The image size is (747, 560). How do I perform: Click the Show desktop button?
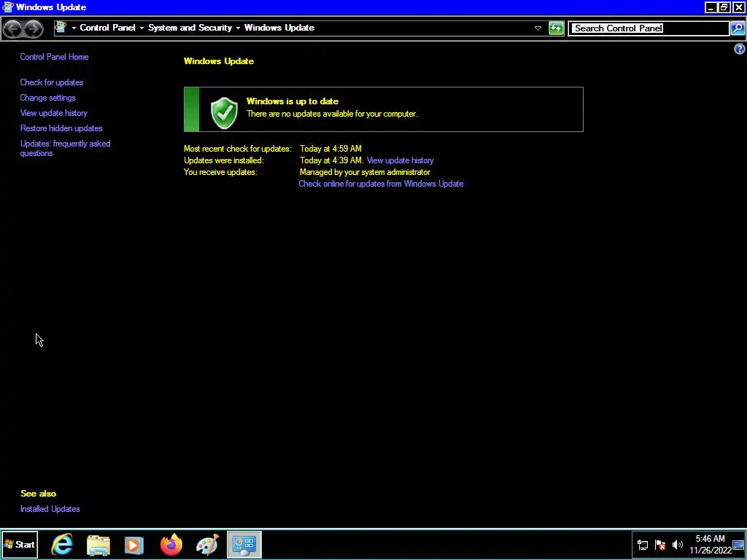pos(738,545)
